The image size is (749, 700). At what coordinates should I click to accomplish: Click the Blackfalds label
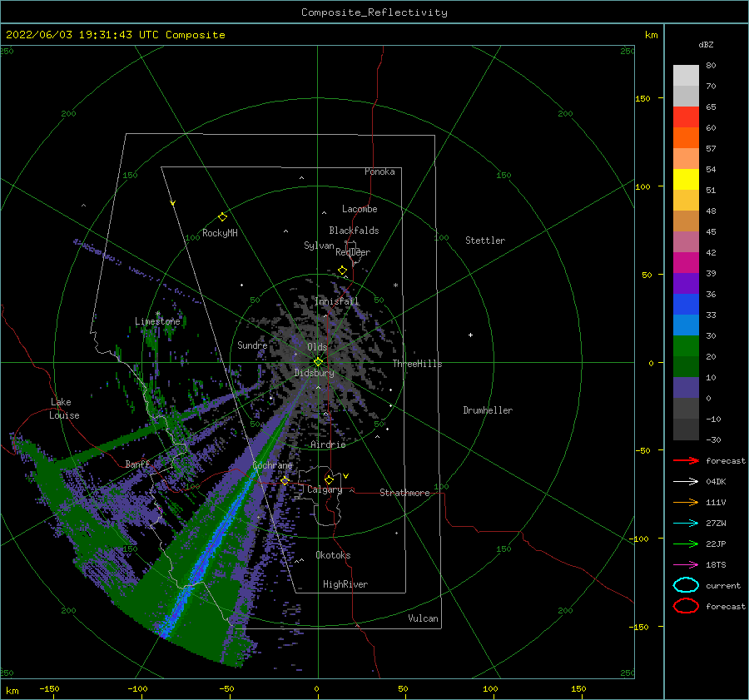[354, 231]
